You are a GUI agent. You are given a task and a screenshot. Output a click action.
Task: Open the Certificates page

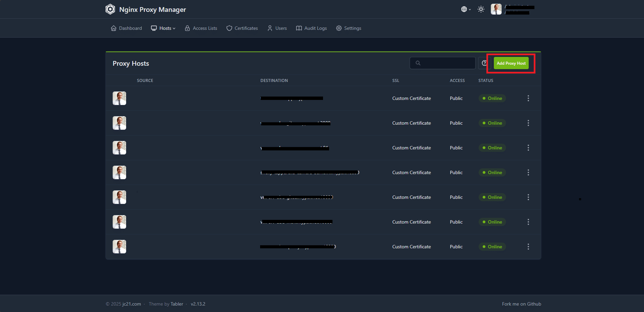[x=242, y=28]
